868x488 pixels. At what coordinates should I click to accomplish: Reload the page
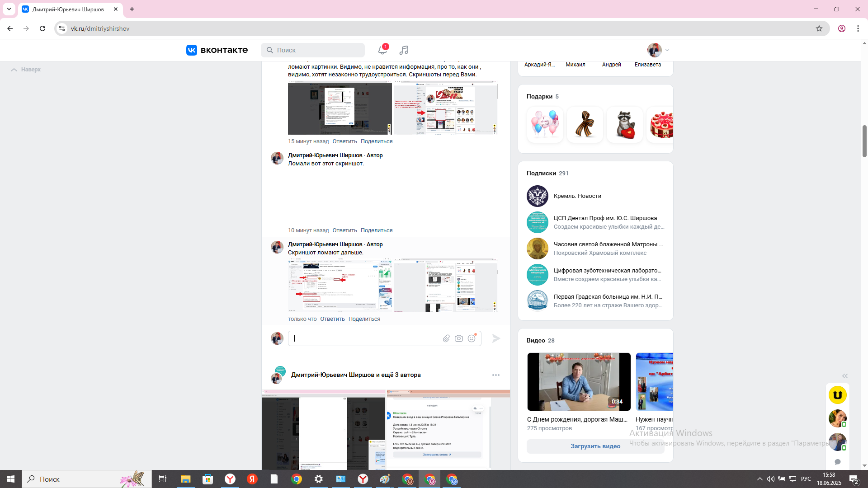click(42, 28)
